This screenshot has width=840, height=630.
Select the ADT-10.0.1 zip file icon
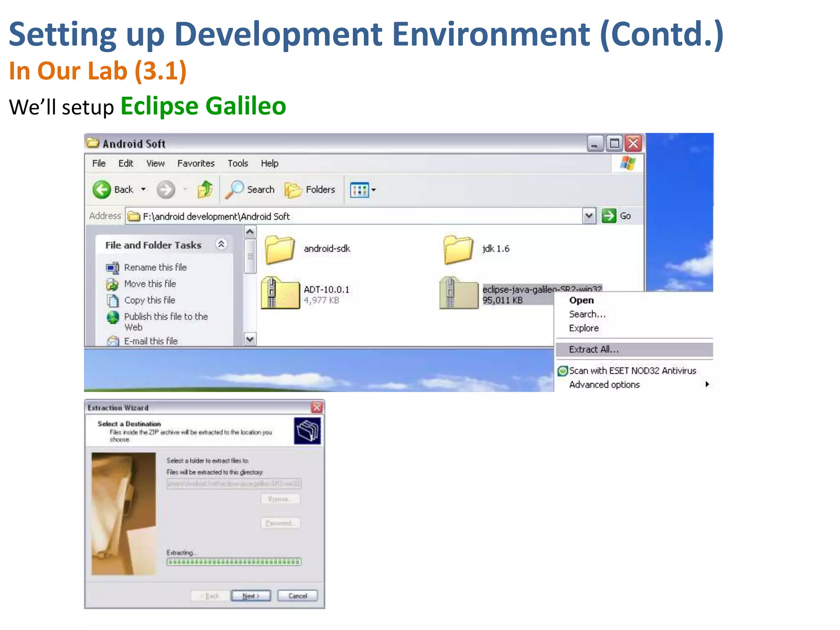tap(281, 293)
